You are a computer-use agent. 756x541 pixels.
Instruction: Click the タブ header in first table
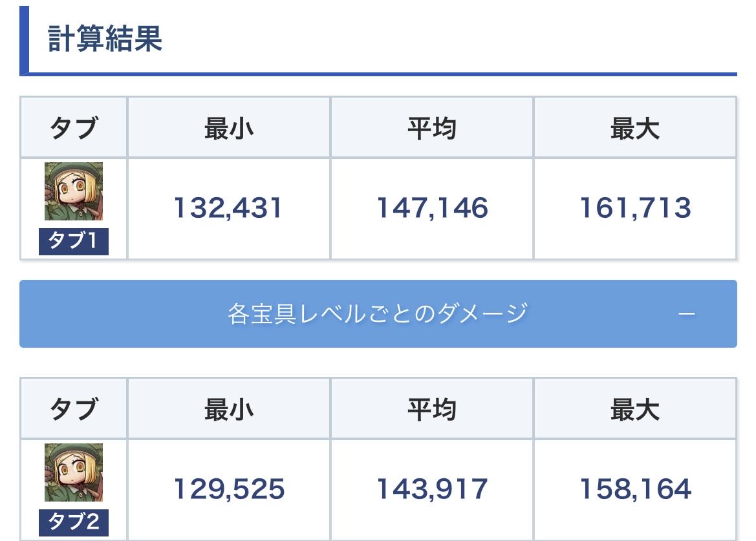tap(74, 128)
